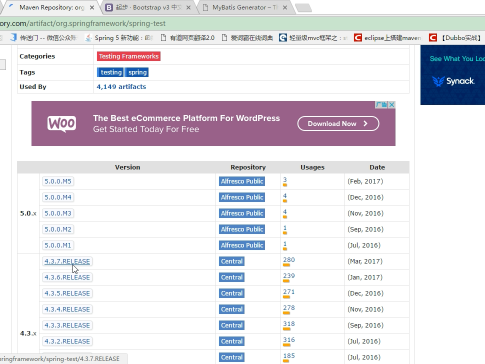Open the 278 usages link
Image resolution: width=485 pixels, height=364 pixels.
pos(289,308)
